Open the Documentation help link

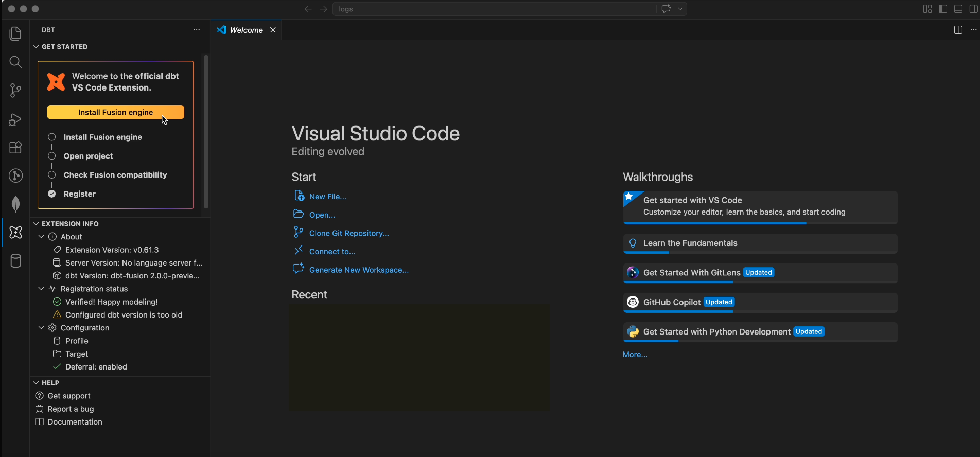(x=119, y=422)
